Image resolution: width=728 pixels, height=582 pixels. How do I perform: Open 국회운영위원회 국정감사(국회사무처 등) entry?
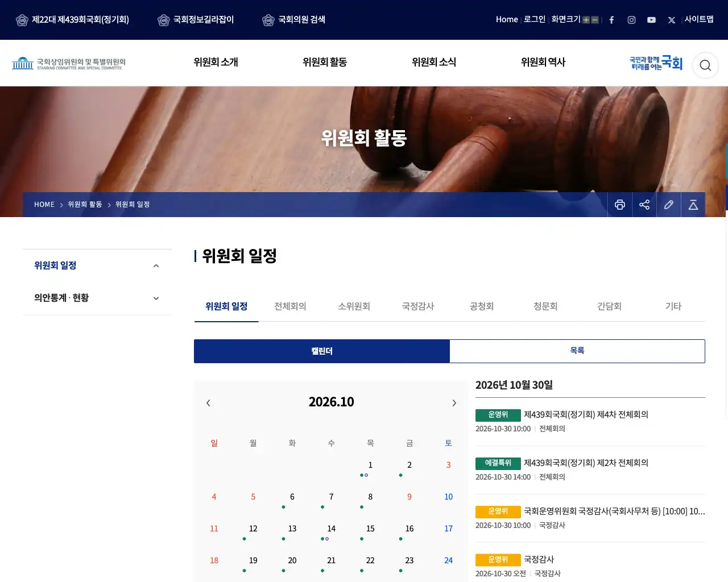[614, 512]
